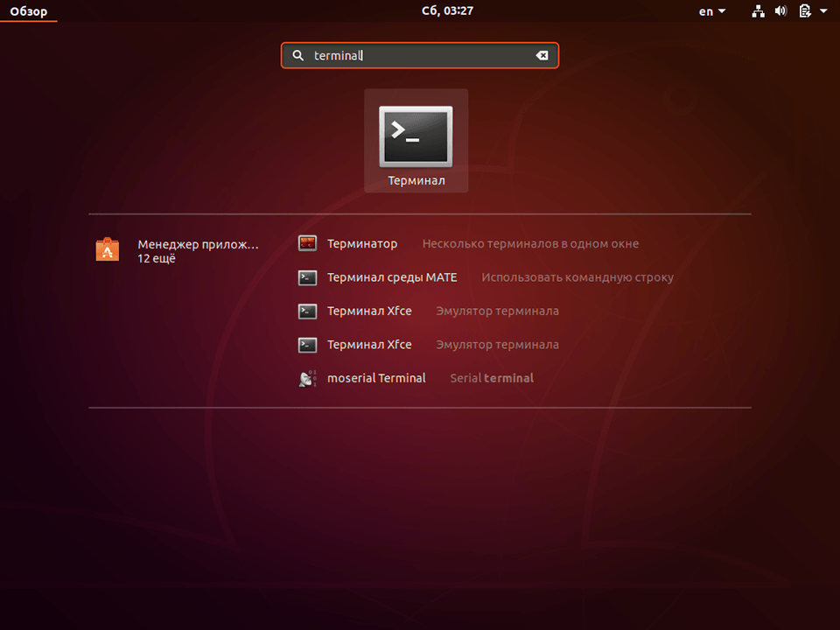Screen dimensions: 840x630
Task: Click the battery status icon
Action: [x=803, y=11]
